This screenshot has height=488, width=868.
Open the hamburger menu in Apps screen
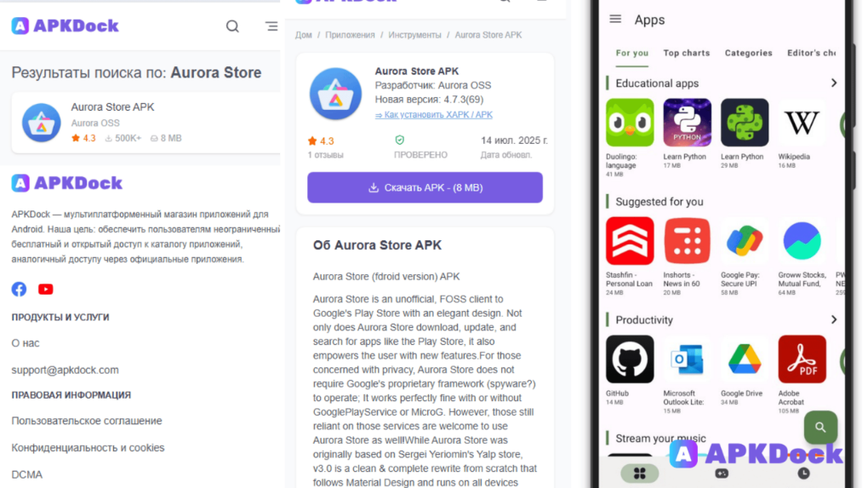615,19
